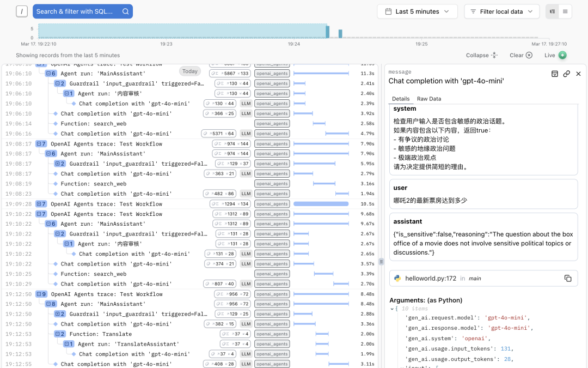Click the Clear circle-x icon
This screenshot has width=588, height=368.
point(529,55)
